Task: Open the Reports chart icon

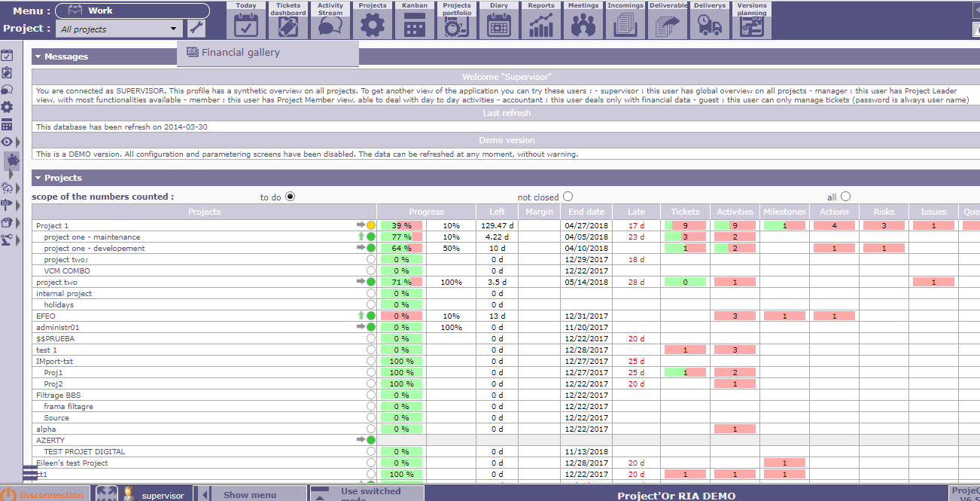Action: pyautogui.click(x=541, y=20)
